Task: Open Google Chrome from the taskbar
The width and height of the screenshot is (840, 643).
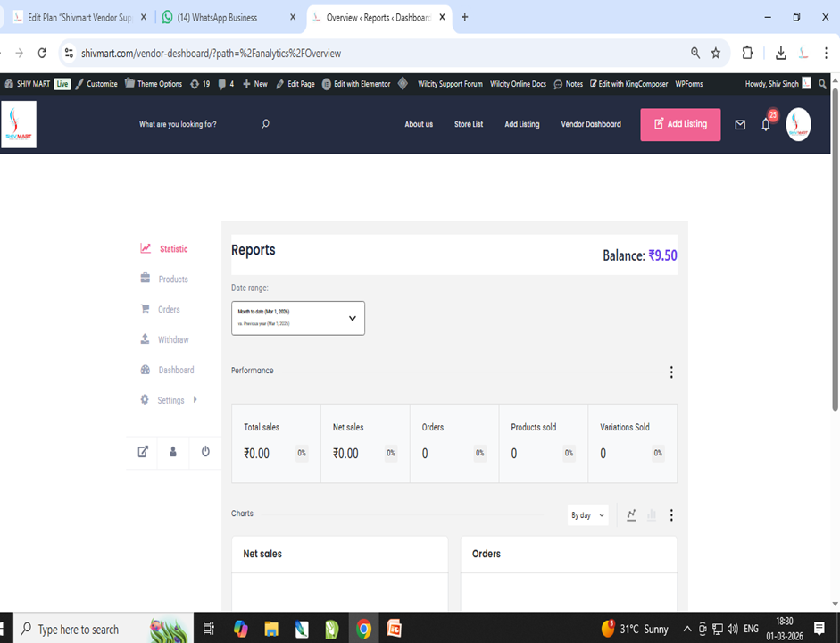Action: [x=363, y=629]
